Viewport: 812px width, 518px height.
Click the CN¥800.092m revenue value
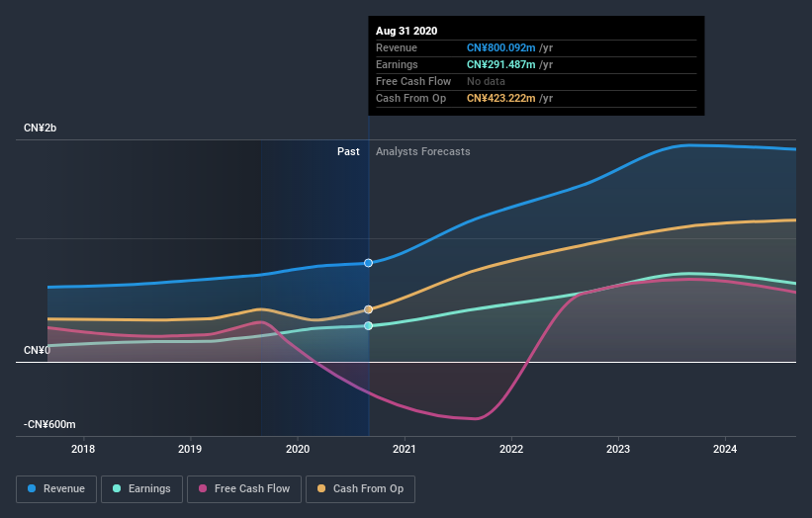(x=500, y=47)
